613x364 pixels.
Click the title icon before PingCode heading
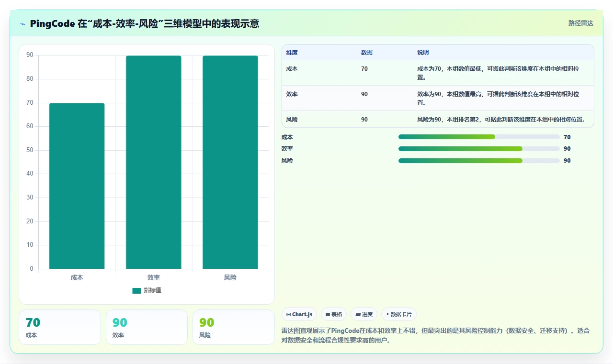(23, 24)
